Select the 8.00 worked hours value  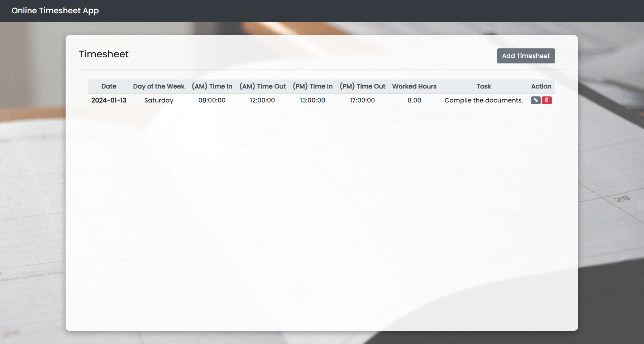pyautogui.click(x=414, y=100)
